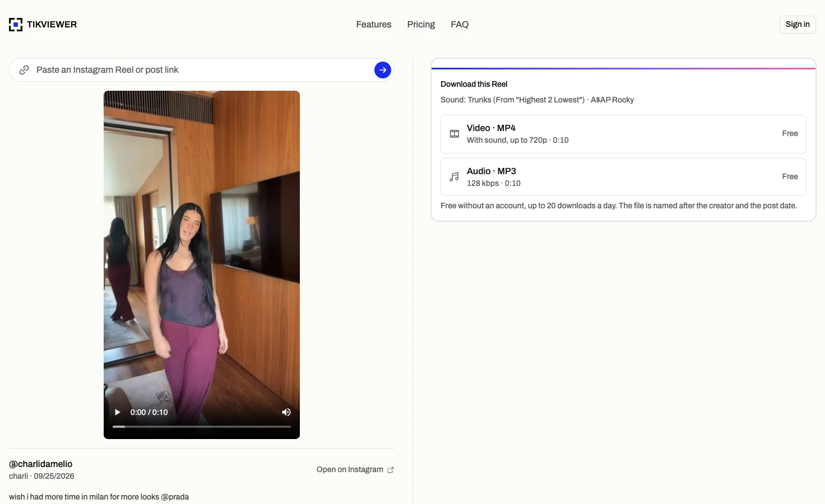Click the "Download this Reel" heading
This screenshot has width=825, height=504.
tap(474, 85)
